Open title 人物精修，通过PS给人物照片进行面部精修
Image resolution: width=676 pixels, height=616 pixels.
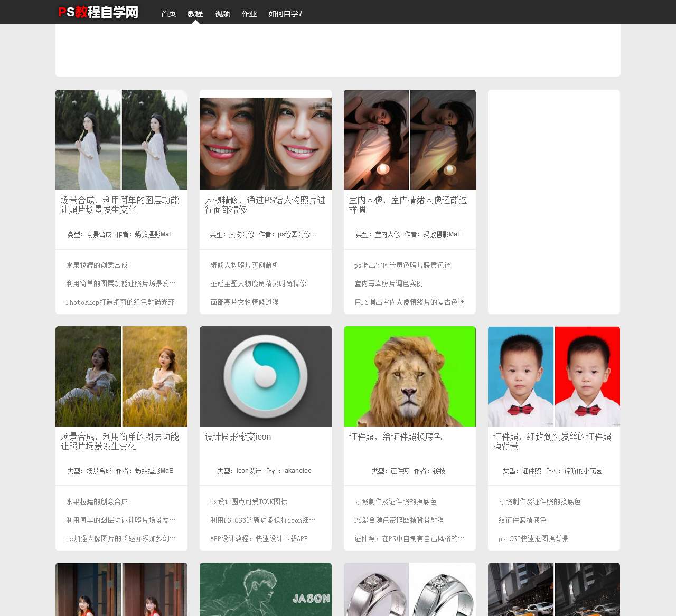point(265,205)
